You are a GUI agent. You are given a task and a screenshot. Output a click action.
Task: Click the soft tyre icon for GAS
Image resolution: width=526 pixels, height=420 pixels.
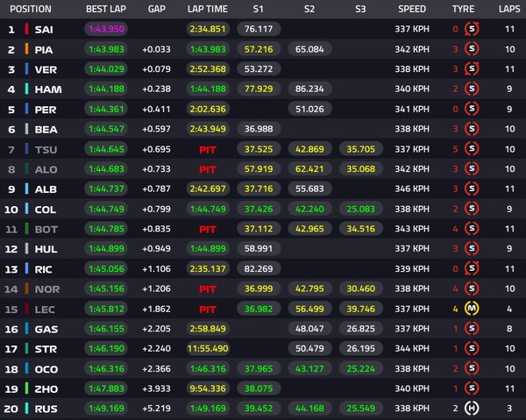(472, 328)
